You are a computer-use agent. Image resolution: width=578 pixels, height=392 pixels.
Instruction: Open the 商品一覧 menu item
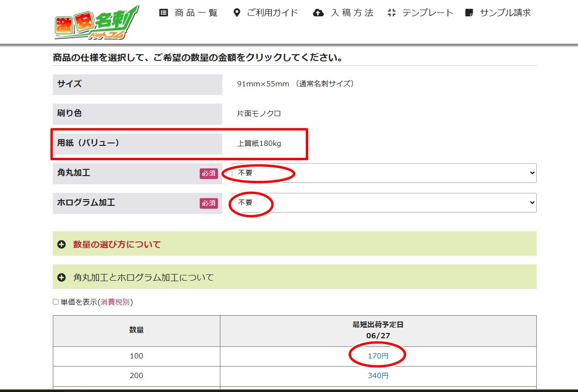pos(196,13)
